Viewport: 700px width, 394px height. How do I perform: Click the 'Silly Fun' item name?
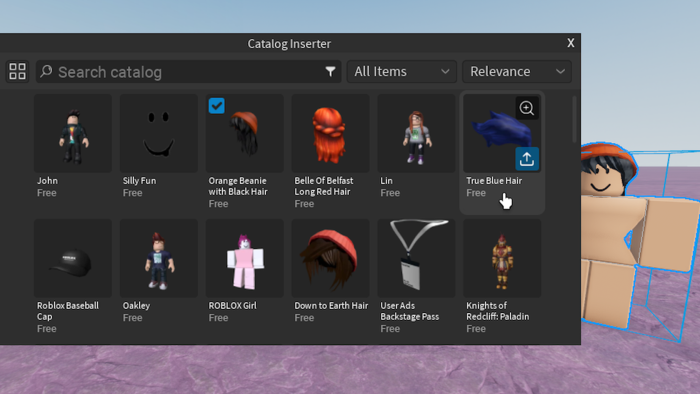139,181
